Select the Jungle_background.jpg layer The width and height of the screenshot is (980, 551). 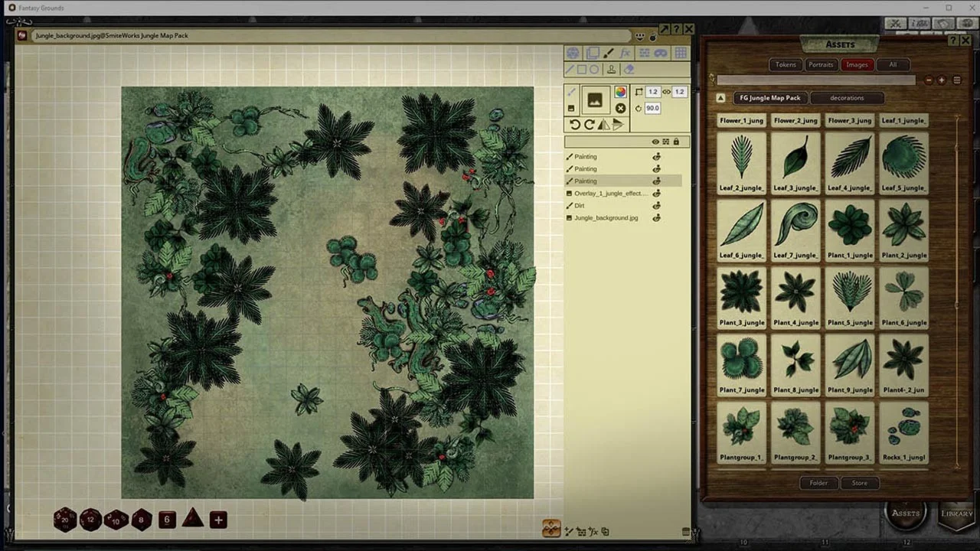point(623,218)
